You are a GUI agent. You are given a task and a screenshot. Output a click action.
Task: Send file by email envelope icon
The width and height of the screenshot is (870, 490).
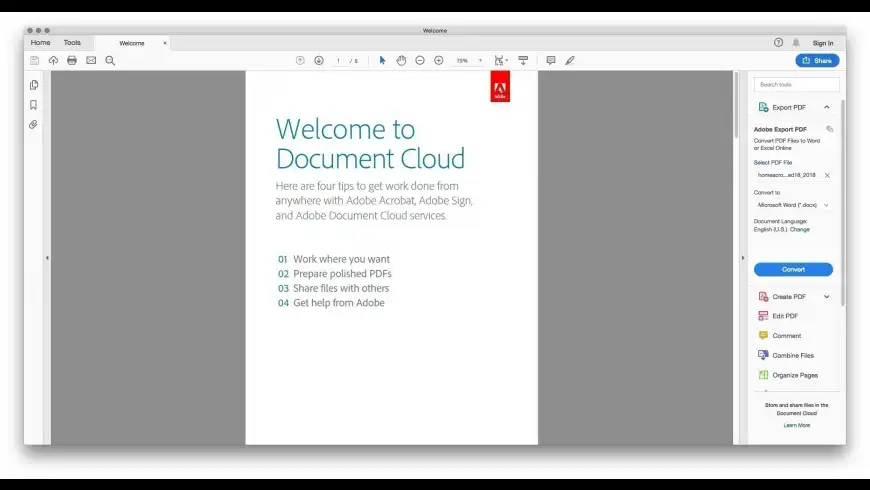tap(91, 61)
